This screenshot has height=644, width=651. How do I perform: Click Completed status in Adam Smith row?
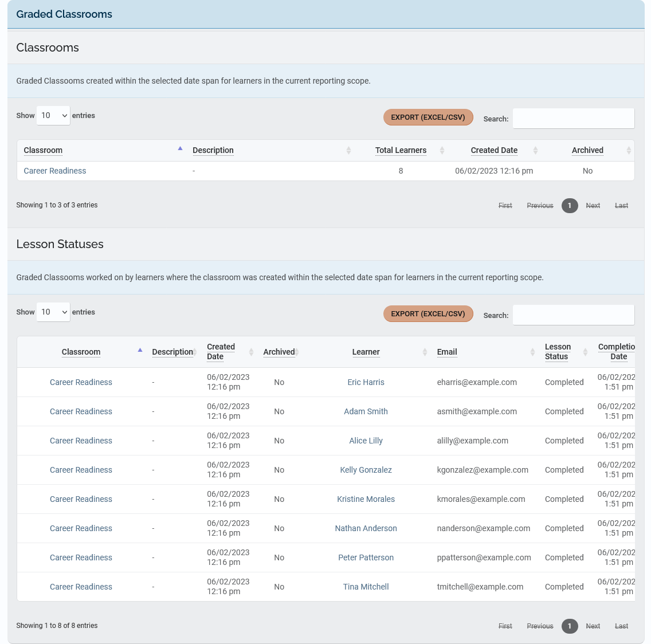(x=564, y=411)
